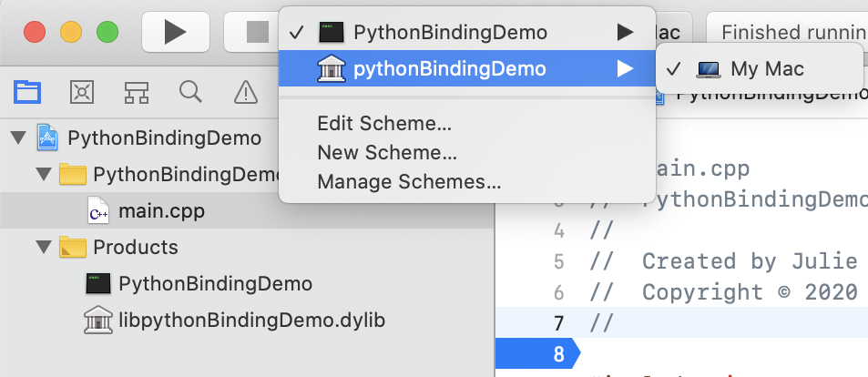Click the Run play button in toolbar
The width and height of the screenshot is (868, 377).
click(x=176, y=32)
